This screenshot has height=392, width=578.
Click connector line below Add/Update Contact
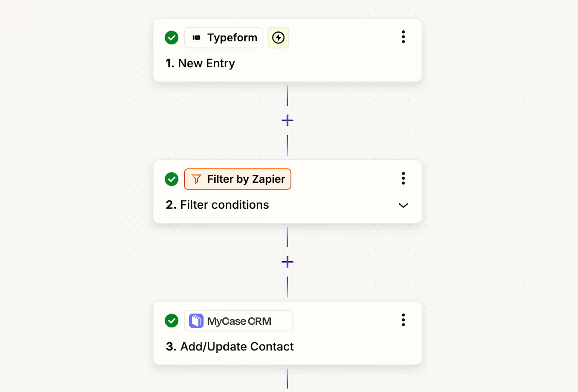coord(287,379)
